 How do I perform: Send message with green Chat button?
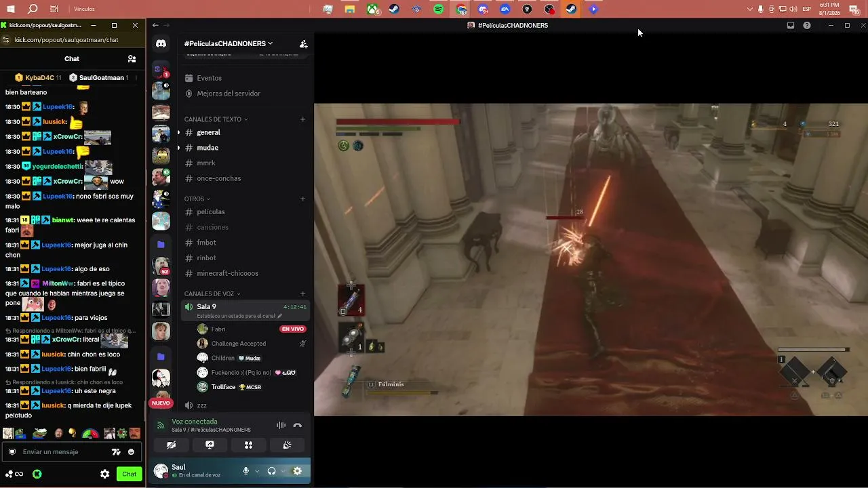130,474
